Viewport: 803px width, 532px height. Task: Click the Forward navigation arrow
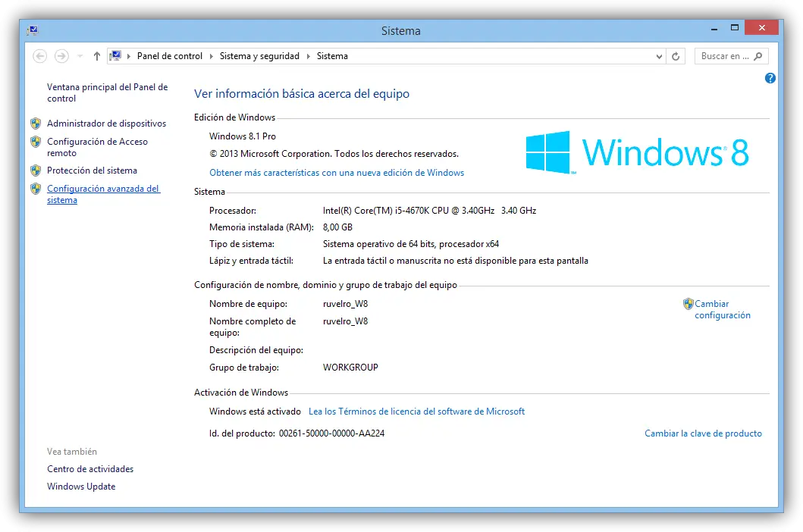(61, 56)
